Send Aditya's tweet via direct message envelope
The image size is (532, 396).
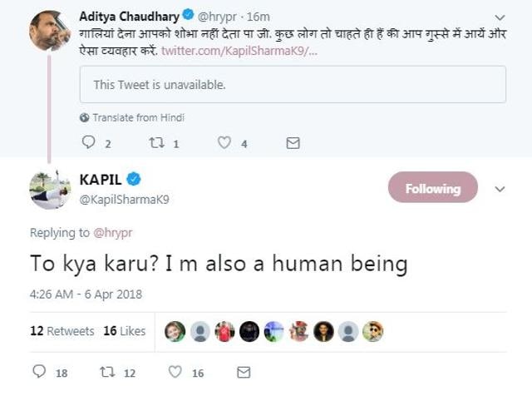pos(293,143)
